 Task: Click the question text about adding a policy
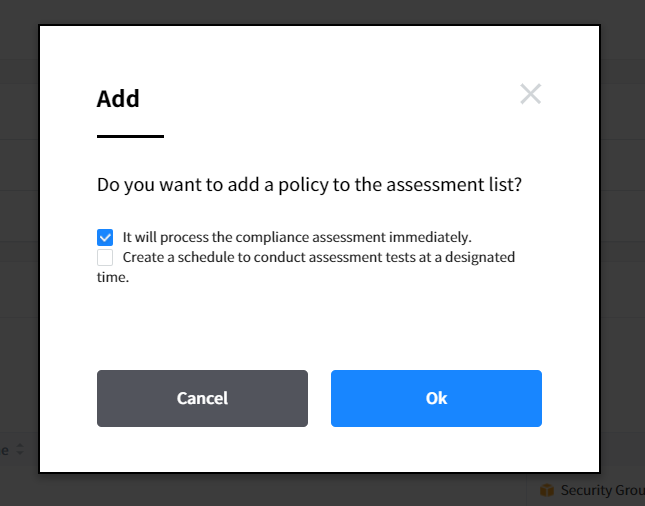point(310,185)
